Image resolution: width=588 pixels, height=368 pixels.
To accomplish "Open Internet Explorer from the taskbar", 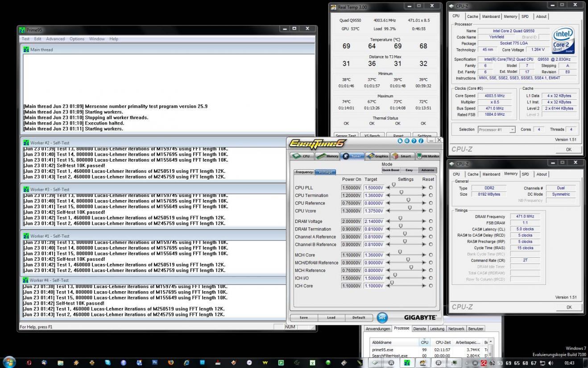I will 186,363.
